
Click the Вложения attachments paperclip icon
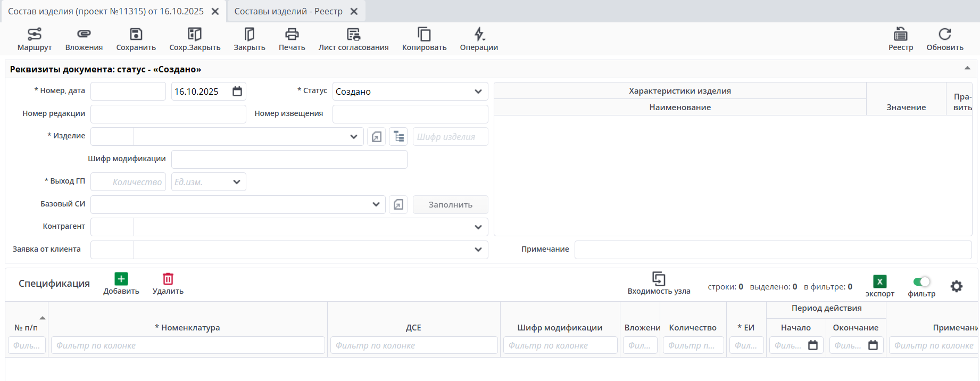click(84, 34)
